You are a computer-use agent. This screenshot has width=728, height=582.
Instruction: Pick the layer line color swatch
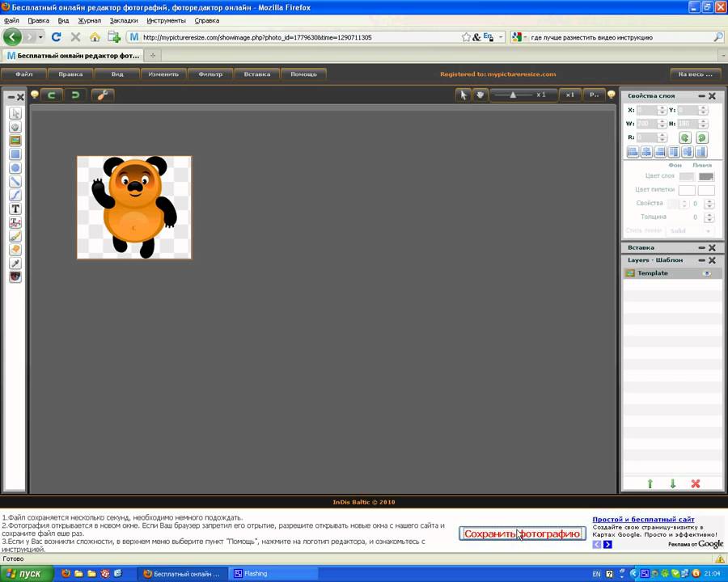point(706,176)
